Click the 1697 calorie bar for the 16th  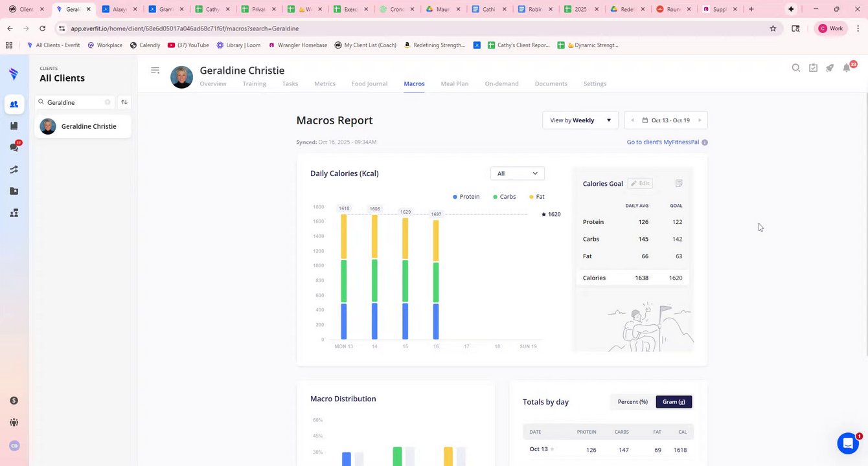[x=436, y=280]
